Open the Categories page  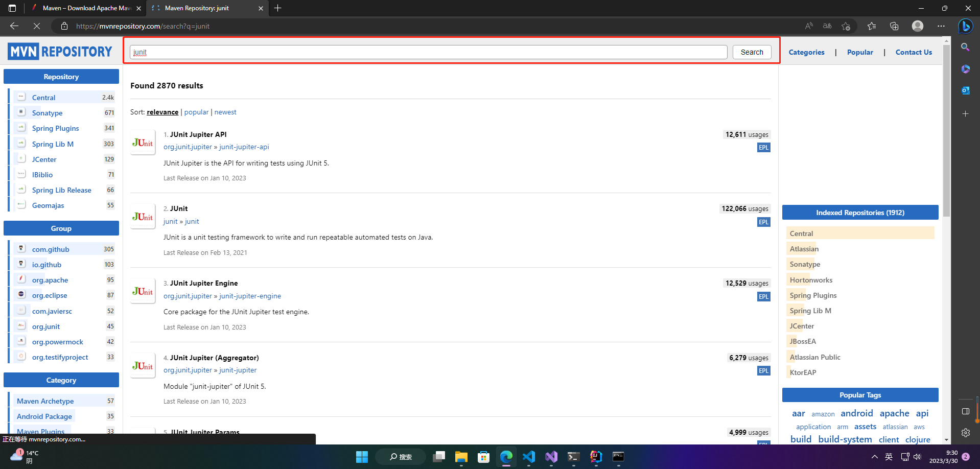[806, 52]
